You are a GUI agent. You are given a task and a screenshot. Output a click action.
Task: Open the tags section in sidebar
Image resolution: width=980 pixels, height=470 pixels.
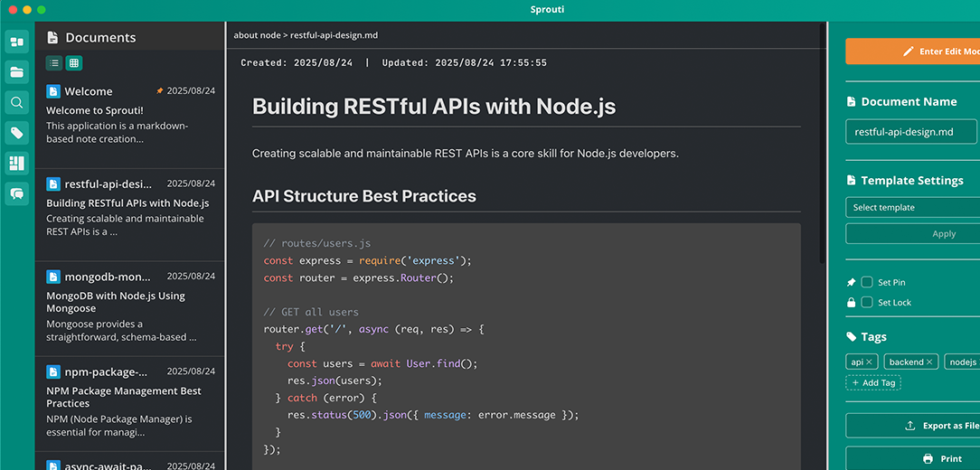pos(16,134)
